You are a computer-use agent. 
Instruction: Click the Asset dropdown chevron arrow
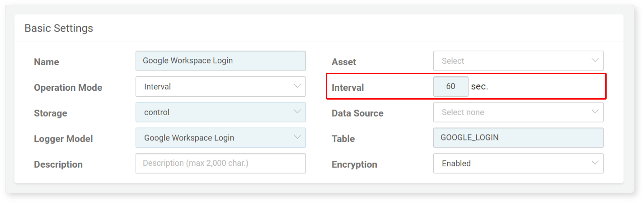pyautogui.click(x=595, y=60)
